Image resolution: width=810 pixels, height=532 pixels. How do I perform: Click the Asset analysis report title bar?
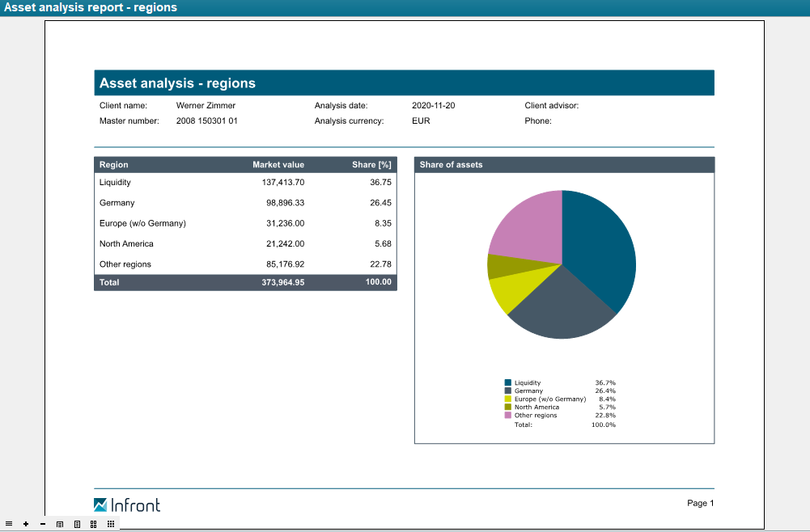(x=91, y=8)
